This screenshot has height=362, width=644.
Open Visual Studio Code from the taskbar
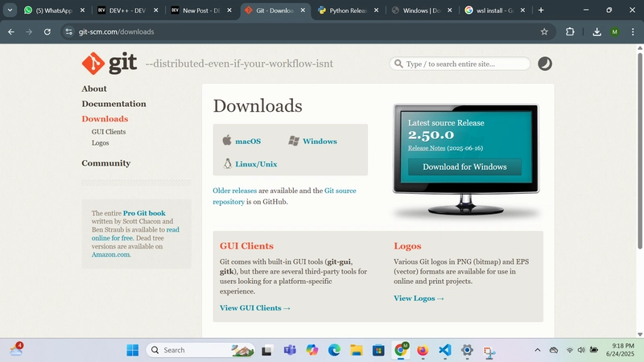pos(445,350)
